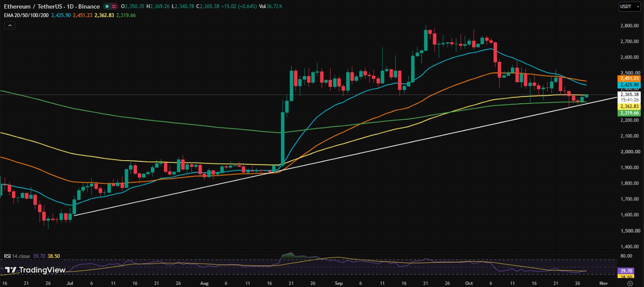Click the Aug label on time axis
This screenshot has height=287, width=644.
[x=204, y=283]
